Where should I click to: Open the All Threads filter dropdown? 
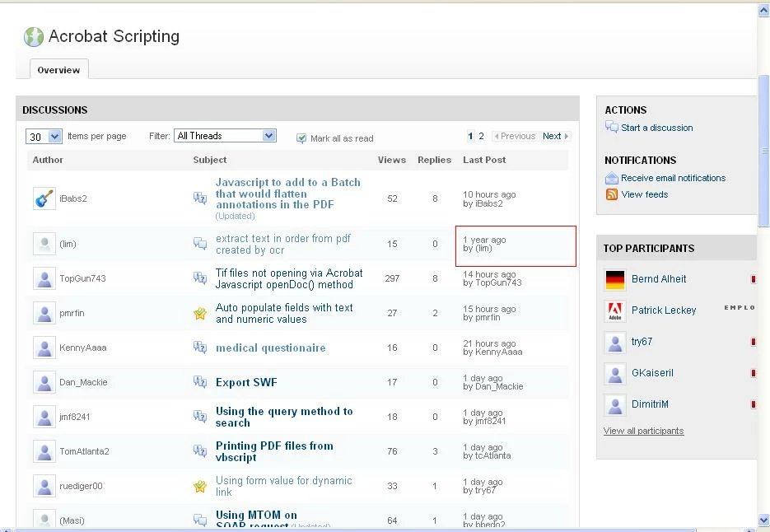(225, 136)
